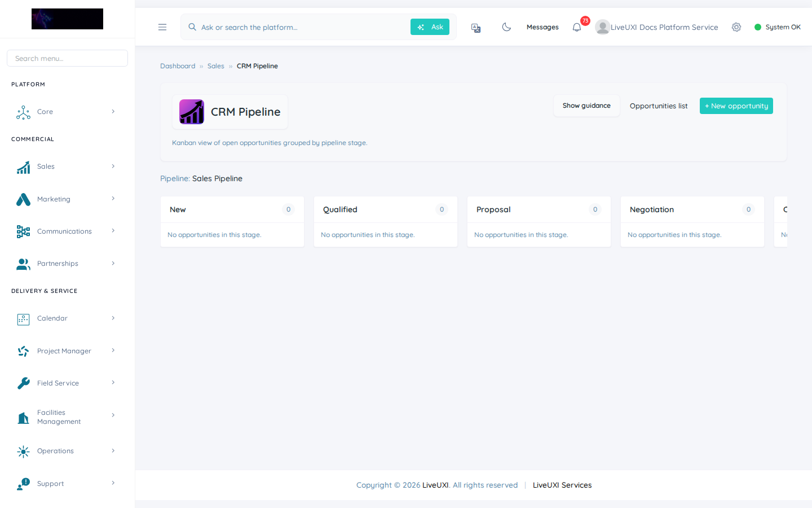Click the Ask button
Screen dimensions: 812x508
(x=430, y=27)
